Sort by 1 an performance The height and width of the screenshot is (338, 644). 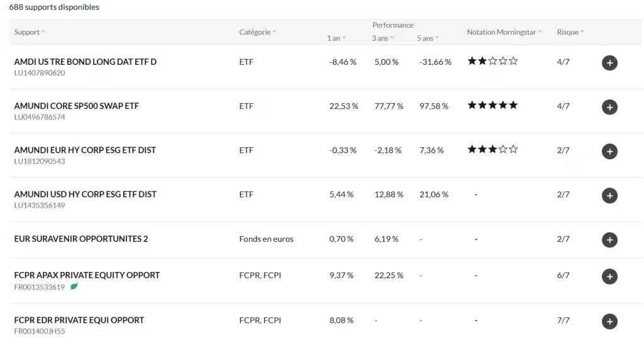pos(336,38)
